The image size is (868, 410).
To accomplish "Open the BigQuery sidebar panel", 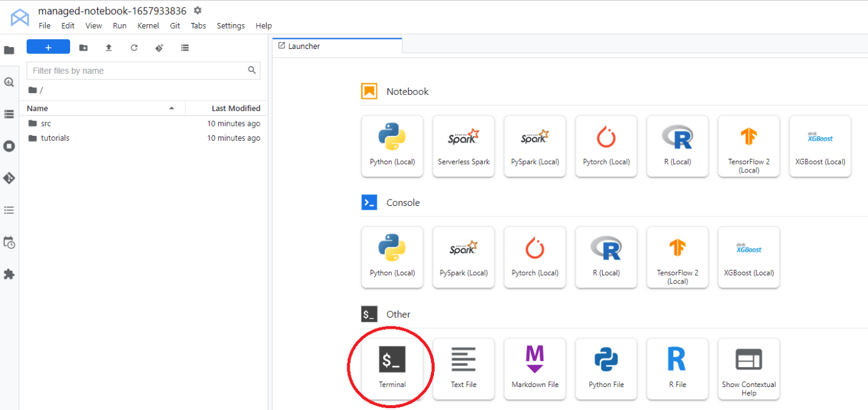I will pyautogui.click(x=9, y=82).
